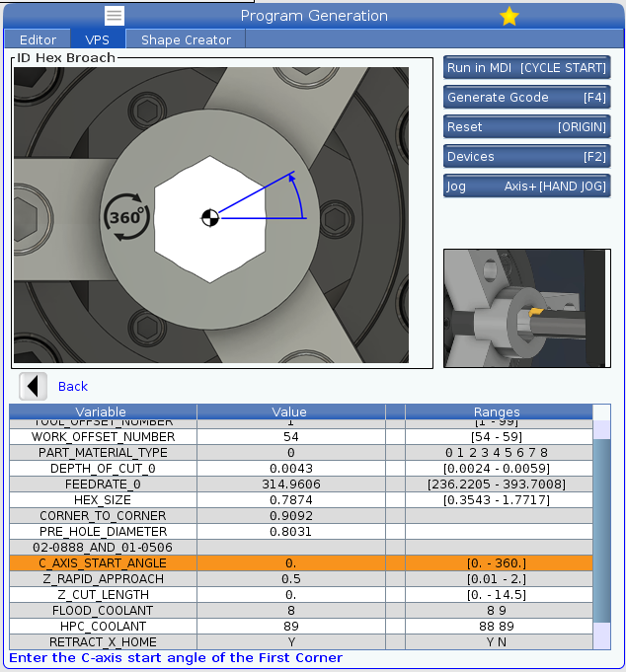
Task: Click WORK_OFFSET_NUMBER value 54
Action: pos(290,437)
